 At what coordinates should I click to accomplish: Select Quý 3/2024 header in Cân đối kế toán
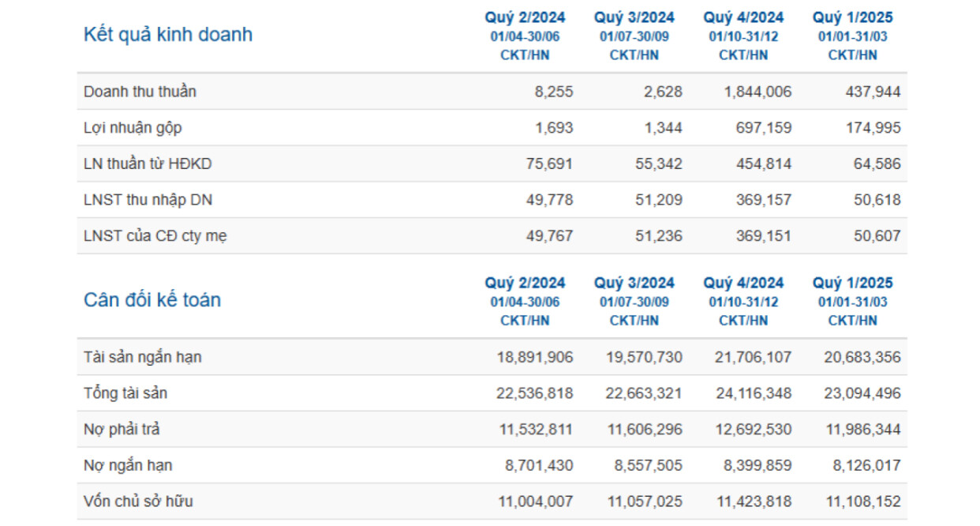pyautogui.click(x=634, y=283)
